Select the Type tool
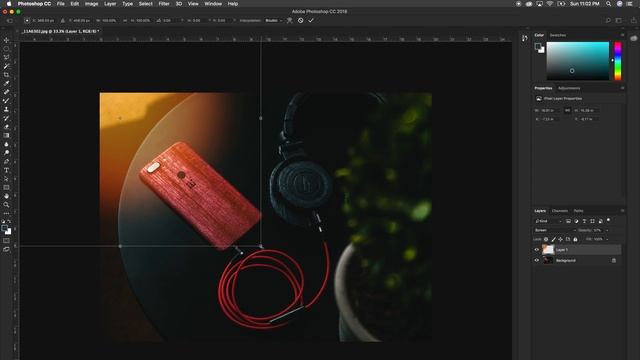 (x=6, y=170)
